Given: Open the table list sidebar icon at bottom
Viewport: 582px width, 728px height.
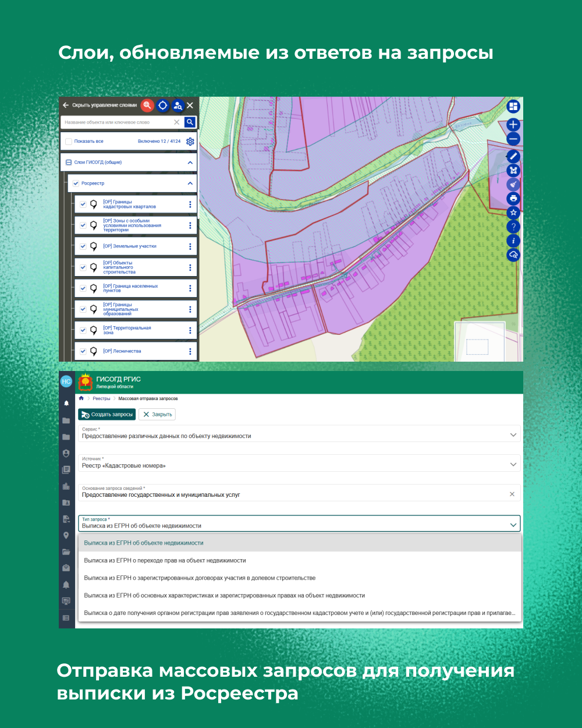Looking at the screenshot, I should pyautogui.click(x=66, y=618).
